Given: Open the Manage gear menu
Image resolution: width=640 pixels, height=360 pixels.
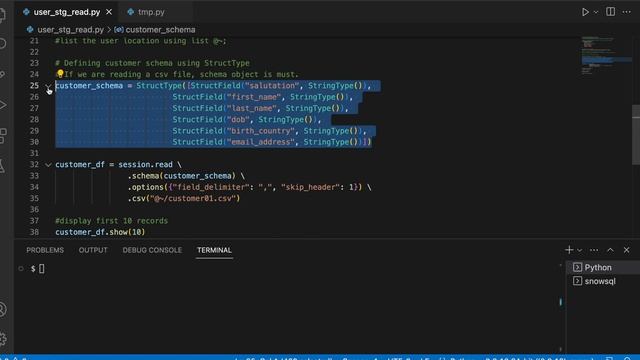Looking at the screenshot, I should (3, 339).
